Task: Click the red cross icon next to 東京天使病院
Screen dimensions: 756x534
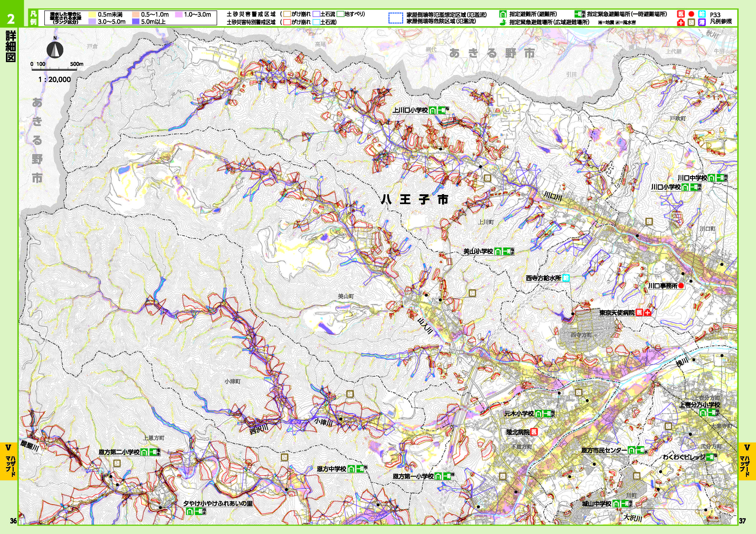Action: (647, 313)
